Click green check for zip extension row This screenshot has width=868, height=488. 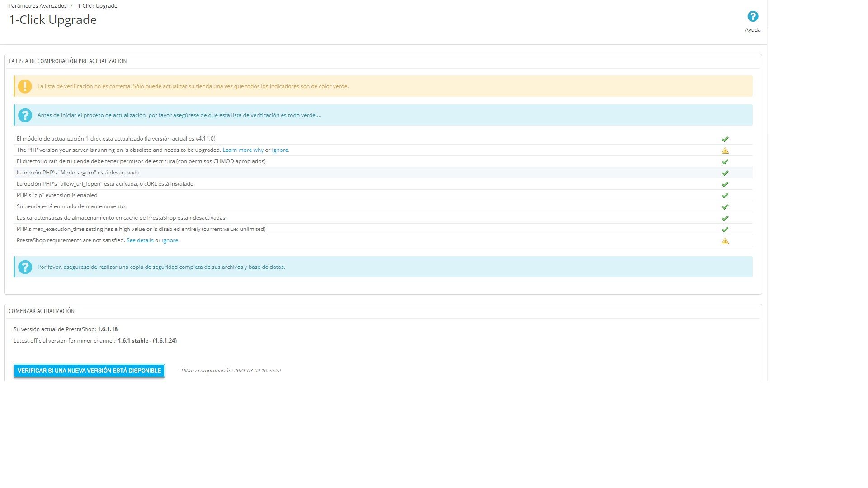pyautogui.click(x=725, y=196)
